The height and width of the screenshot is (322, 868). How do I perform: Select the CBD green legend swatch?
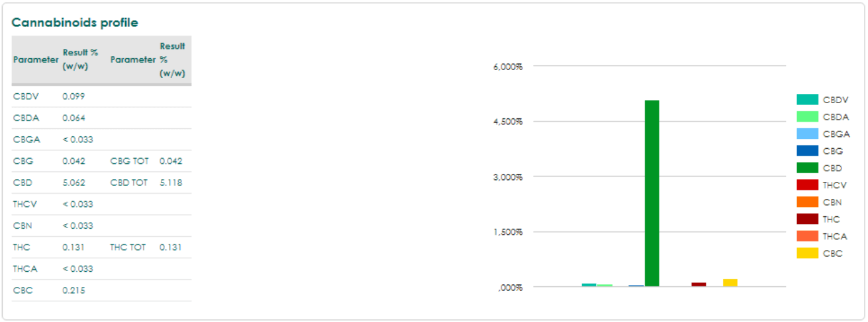click(807, 168)
